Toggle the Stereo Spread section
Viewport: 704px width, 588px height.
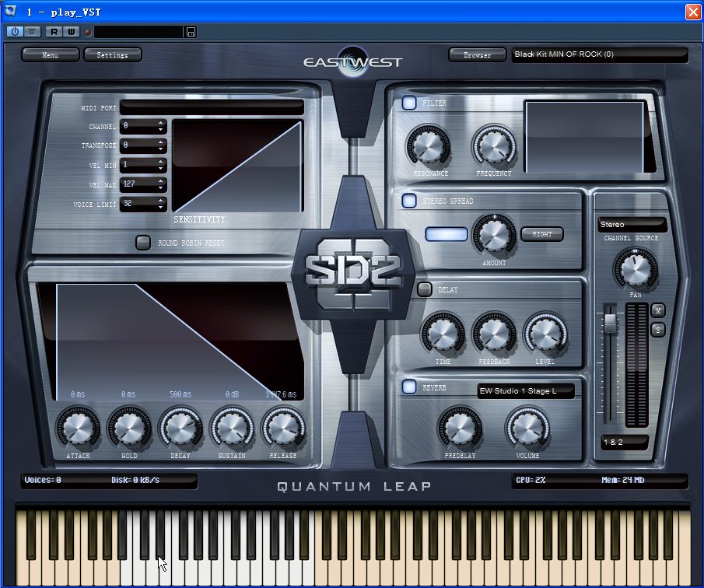point(409,200)
